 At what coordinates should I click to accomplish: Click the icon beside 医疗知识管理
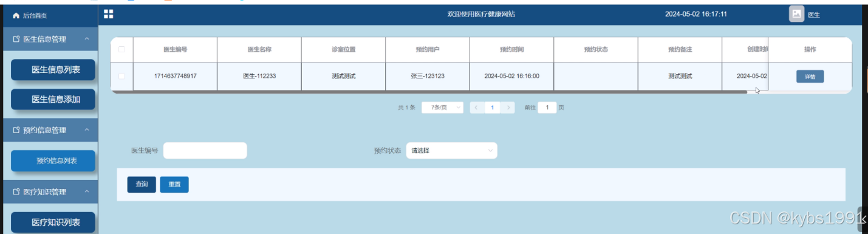16,191
